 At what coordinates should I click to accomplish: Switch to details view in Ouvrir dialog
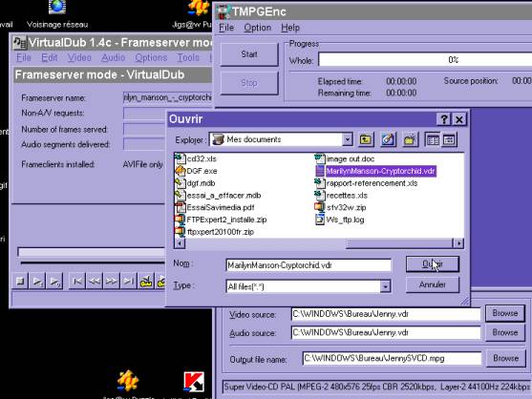pos(449,139)
